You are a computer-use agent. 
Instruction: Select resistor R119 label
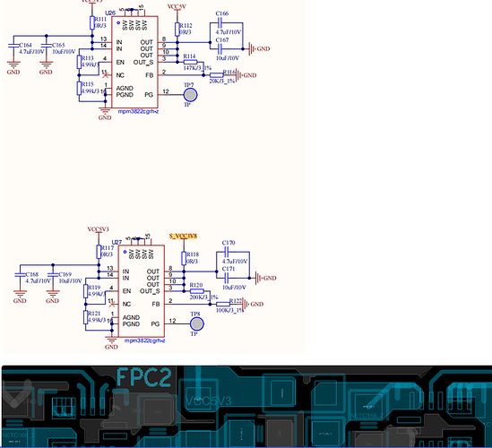click(x=94, y=288)
